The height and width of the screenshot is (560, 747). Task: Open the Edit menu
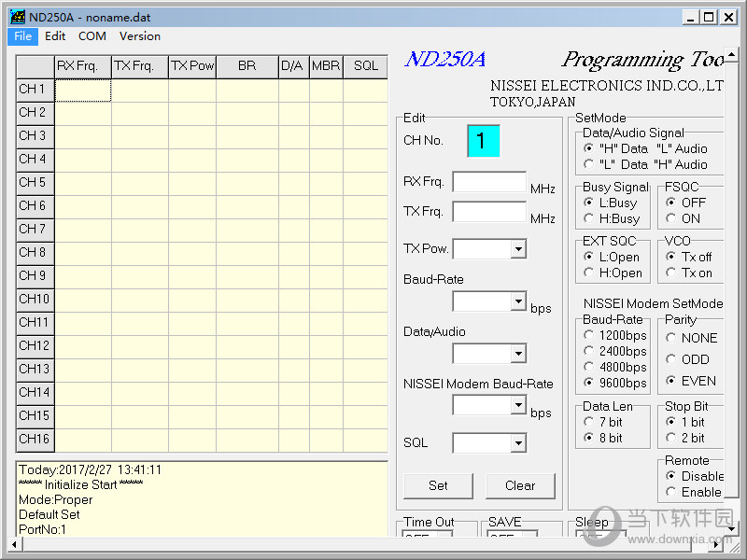tap(55, 36)
